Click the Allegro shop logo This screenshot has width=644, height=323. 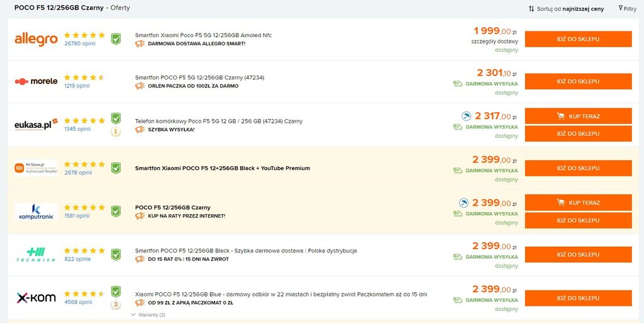36,40
